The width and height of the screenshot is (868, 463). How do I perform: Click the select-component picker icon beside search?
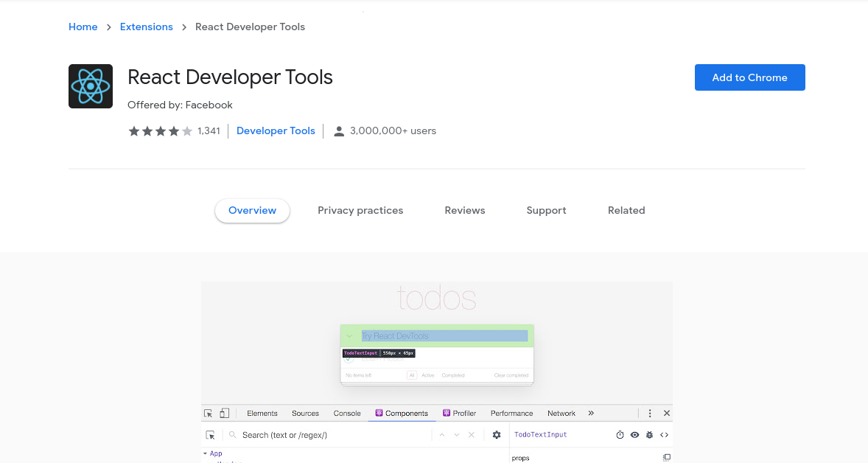(210, 435)
